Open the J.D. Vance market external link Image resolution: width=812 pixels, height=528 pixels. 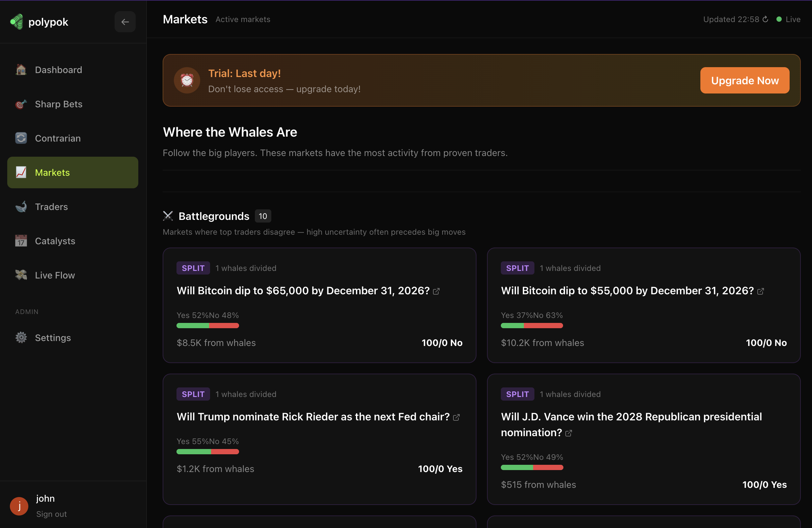568,433
